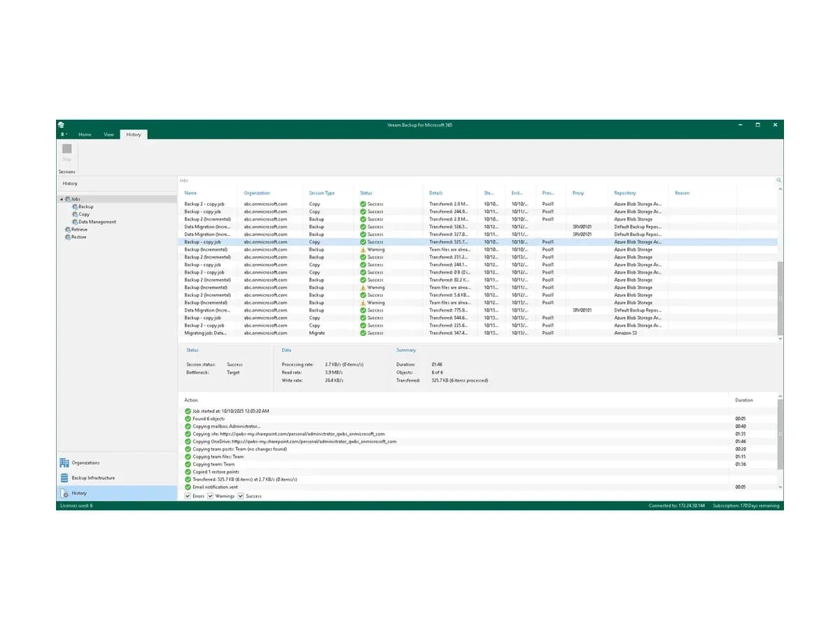Screen dimensions: 840x630
Task: Open the main menu dropdown beside Home
Action: click(x=64, y=134)
